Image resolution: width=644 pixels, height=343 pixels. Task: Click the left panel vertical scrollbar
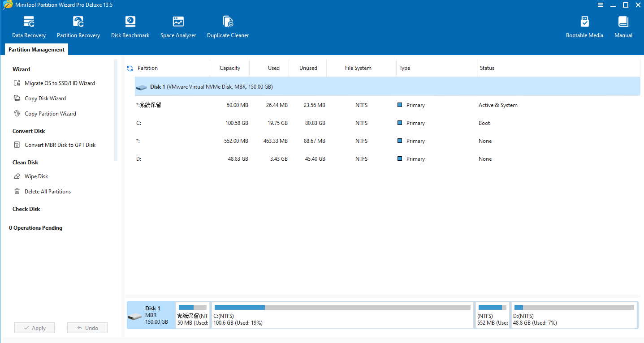point(116,110)
